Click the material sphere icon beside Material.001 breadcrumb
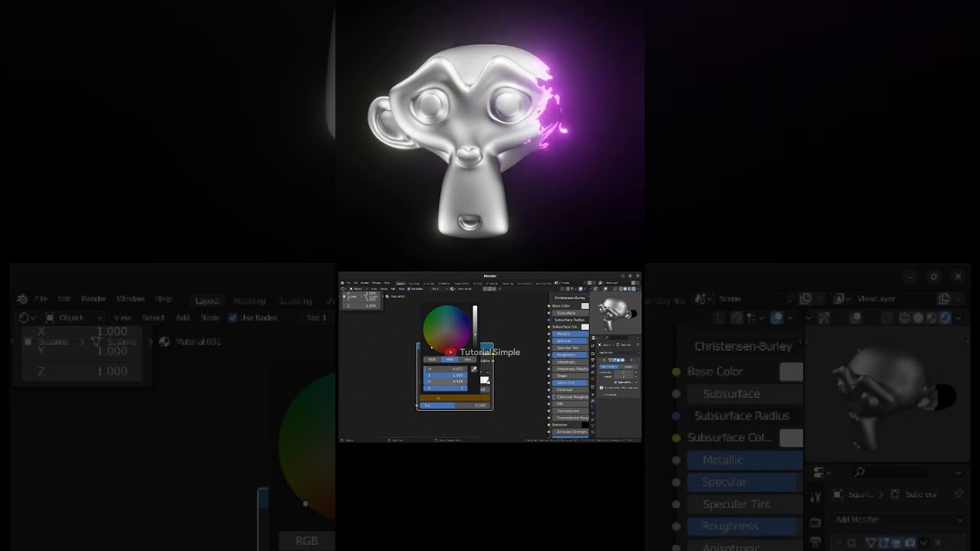 pyautogui.click(x=387, y=296)
